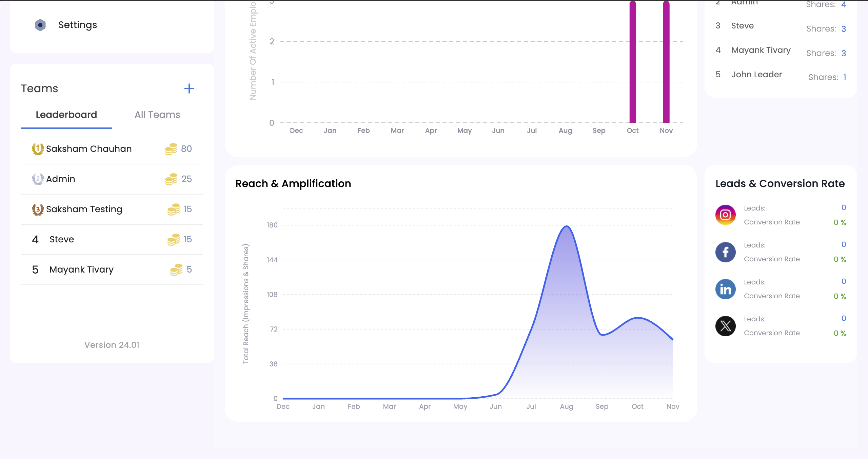Viewport: 868px width, 459px height.
Task: Click the Facebook logo icon
Action: coord(725,252)
